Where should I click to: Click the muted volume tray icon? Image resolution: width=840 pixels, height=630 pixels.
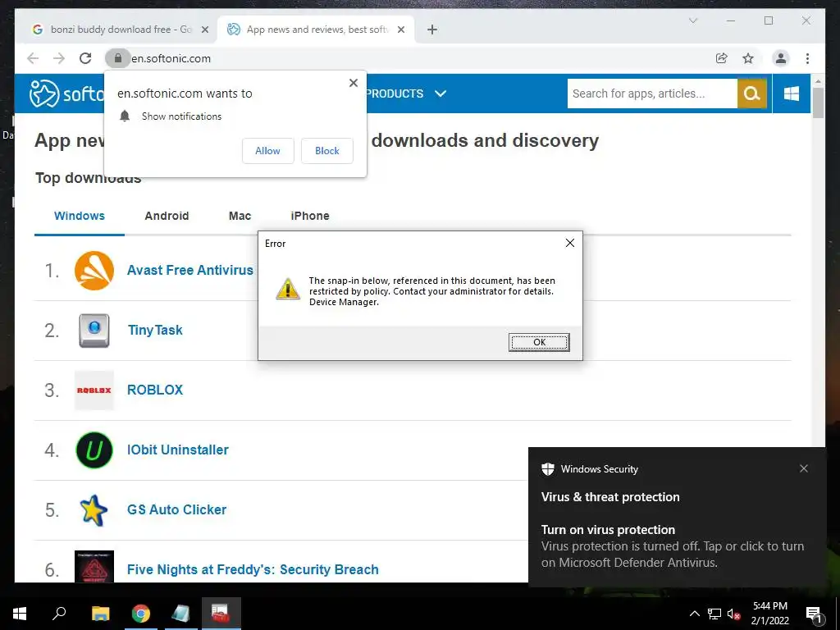734,614
